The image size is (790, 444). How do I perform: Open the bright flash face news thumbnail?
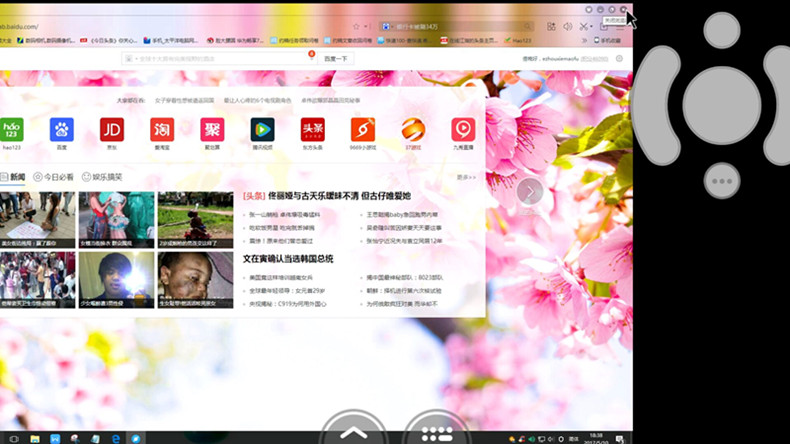[116, 280]
